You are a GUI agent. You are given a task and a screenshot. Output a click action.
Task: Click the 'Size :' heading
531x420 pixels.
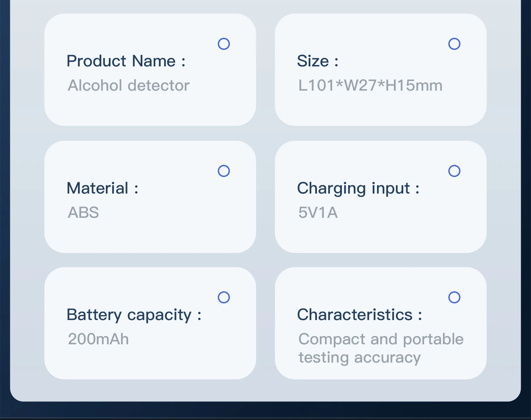click(x=318, y=61)
